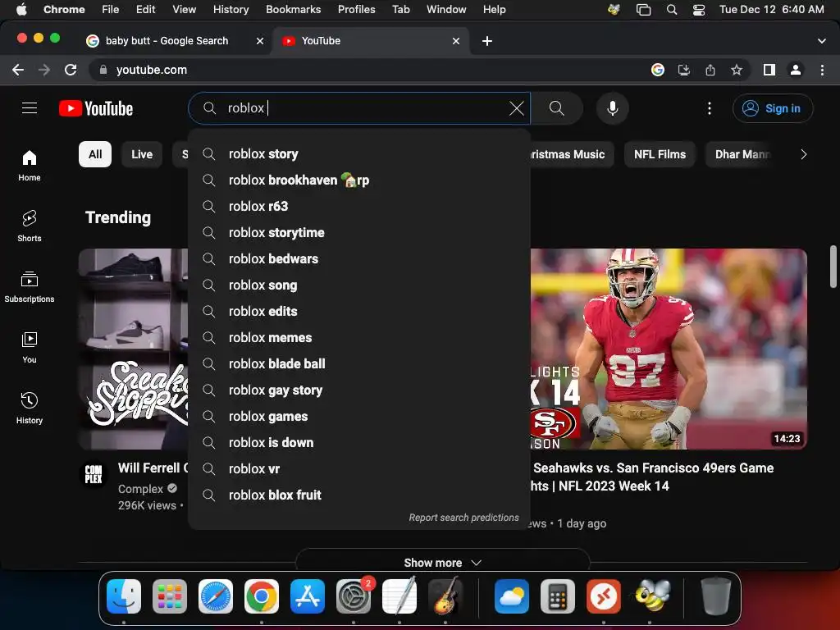Start voice search with microphone icon
Viewport: 840px width, 630px height.
tap(612, 108)
